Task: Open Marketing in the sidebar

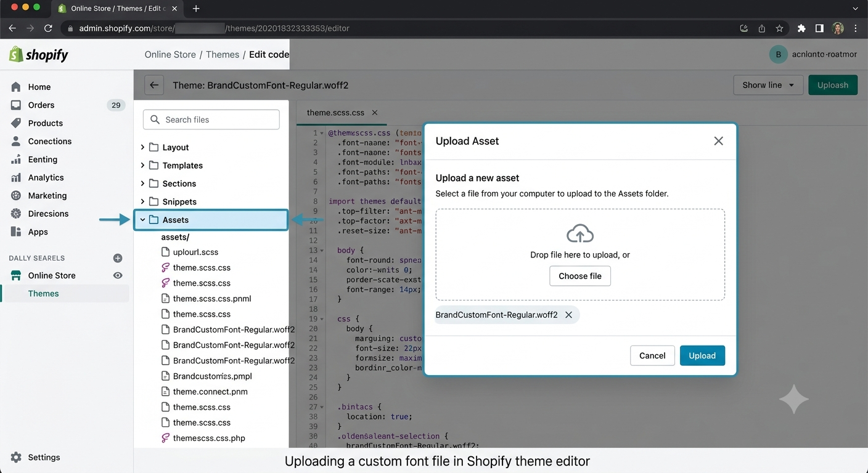Action: [x=47, y=195]
